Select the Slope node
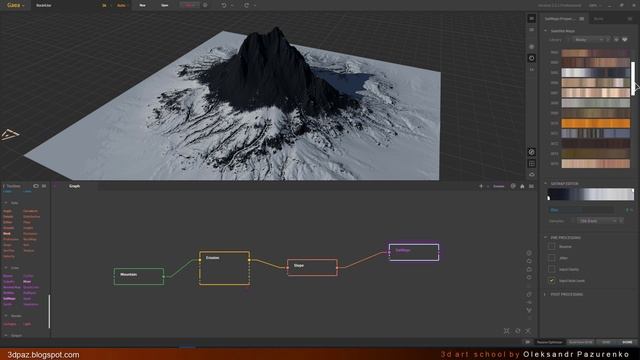Image resolution: width=640 pixels, height=360 pixels. (x=312, y=267)
